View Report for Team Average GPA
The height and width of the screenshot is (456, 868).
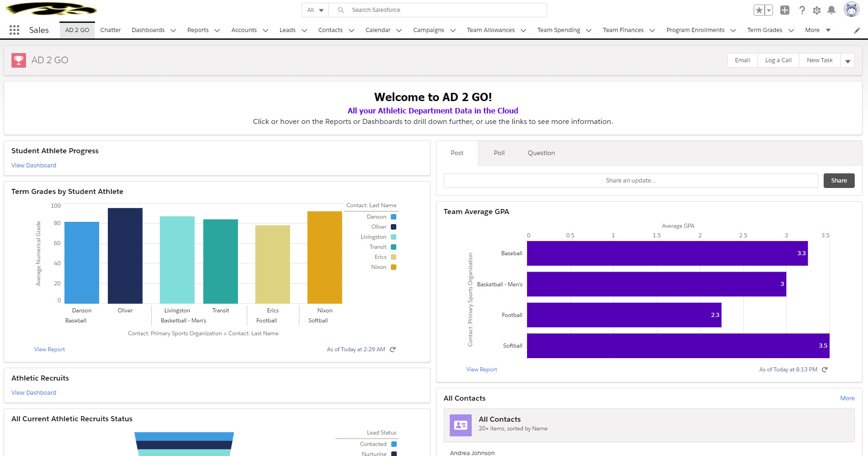(x=481, y=370)
